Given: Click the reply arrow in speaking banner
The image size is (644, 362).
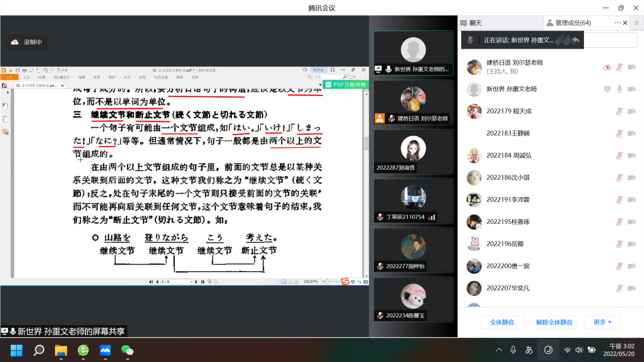Looking at the screenshot, I should tap(575, 40).
